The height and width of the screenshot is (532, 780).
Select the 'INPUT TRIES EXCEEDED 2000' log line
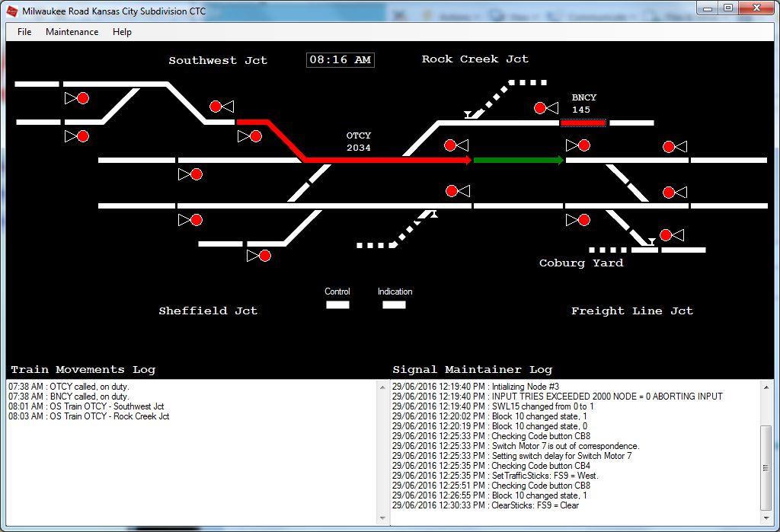coord(557,397)
